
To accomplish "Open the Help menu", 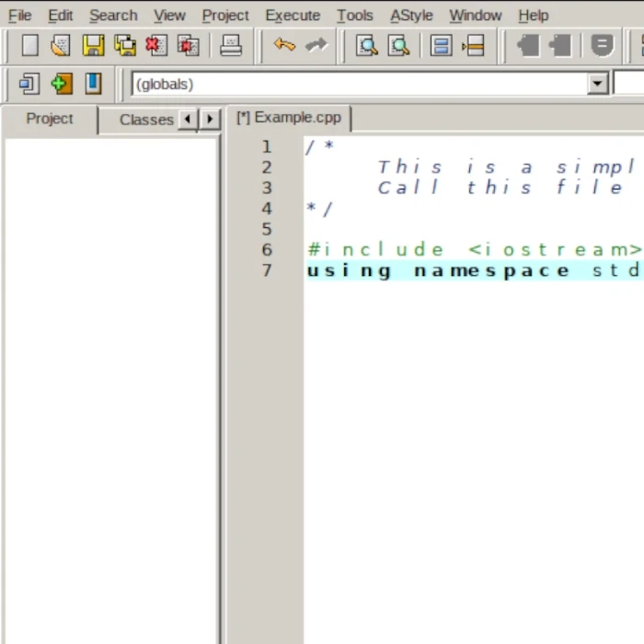I will click(x=533, y=16).
